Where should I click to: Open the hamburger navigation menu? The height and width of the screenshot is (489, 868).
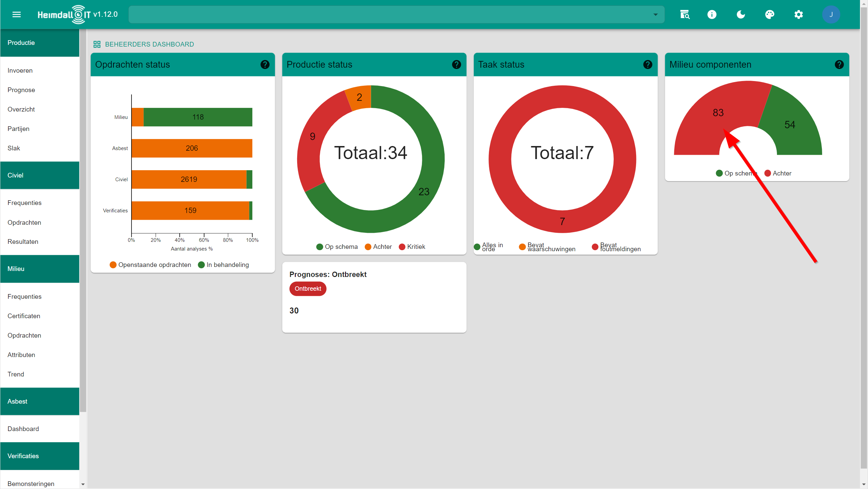pyautogui.click(x=16, y=14)
